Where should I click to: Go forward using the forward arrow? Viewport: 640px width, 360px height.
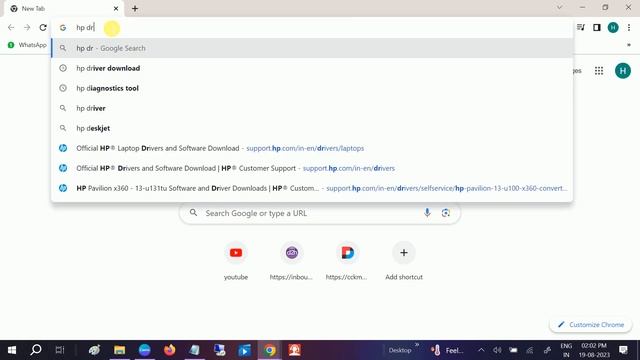27,27
